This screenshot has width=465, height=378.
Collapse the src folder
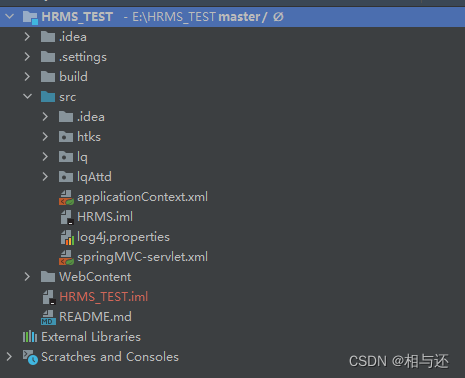pyautogui.click(x=28, y=96)
